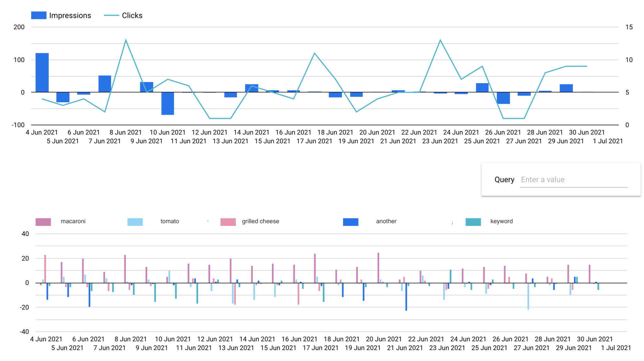Toggle the macaroni series label
The height and width of the screenshot is (361, 644).
pyautogui.click(x=73, y=221)
